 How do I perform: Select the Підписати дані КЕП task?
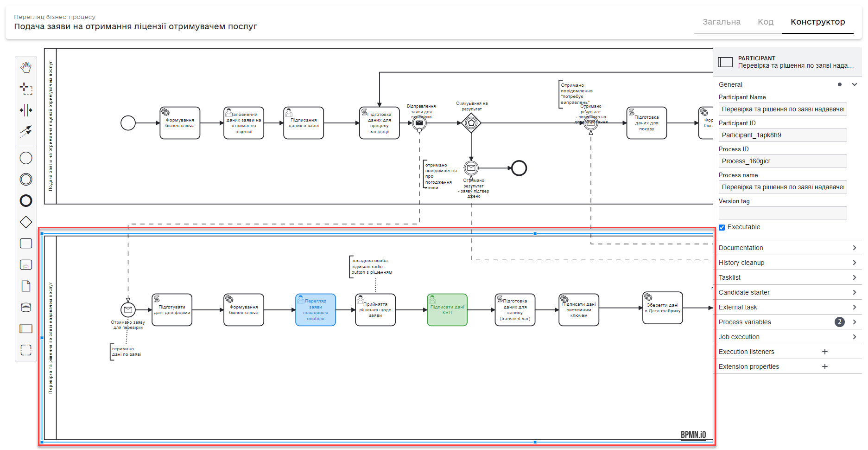[x=447, y=310]
